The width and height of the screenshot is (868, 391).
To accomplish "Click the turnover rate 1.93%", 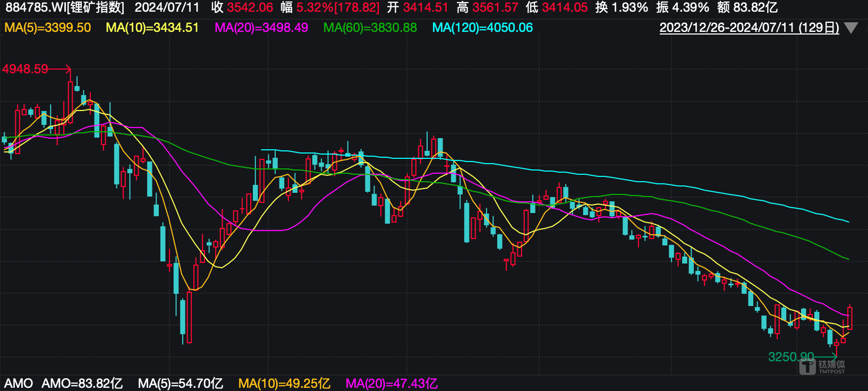I will [629, 7].
